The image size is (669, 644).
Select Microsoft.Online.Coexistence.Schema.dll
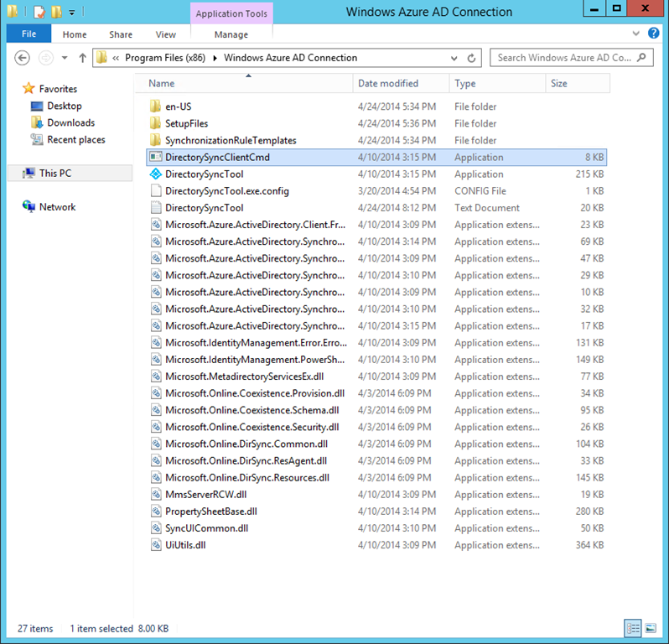(x=252, y=410)
